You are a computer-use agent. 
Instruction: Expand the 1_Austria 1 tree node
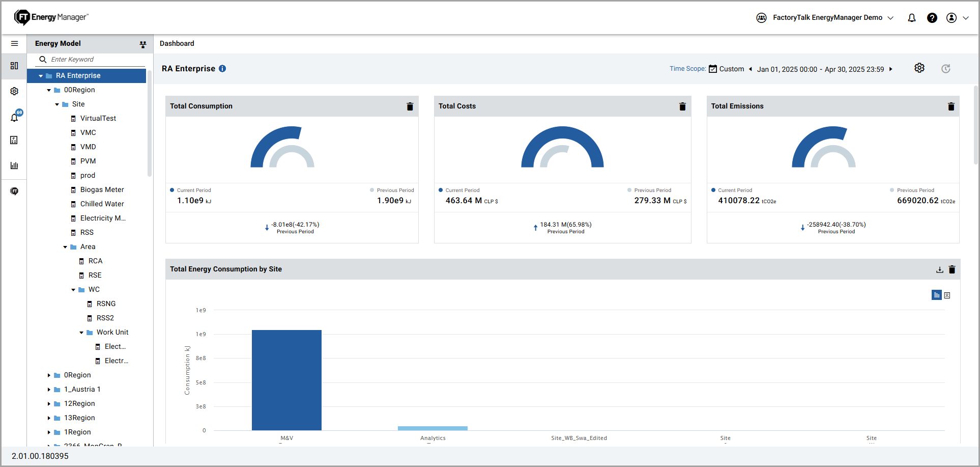tap(49, 390)
